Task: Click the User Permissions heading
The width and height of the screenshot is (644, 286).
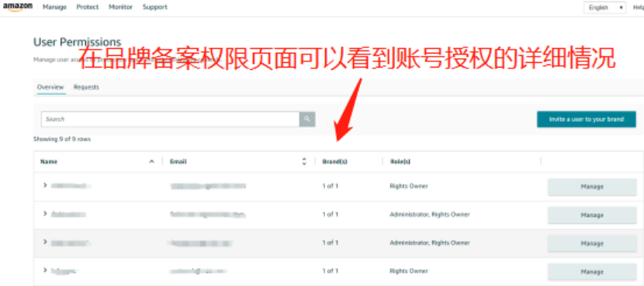Action: [78, 42]
